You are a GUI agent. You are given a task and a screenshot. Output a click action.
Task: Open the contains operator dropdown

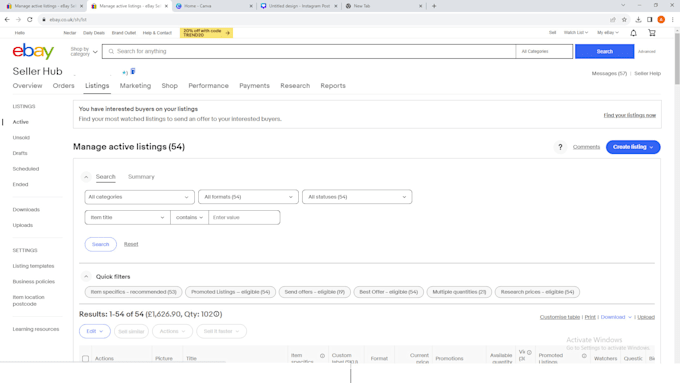pyautogui.click(x=190, y=217)
